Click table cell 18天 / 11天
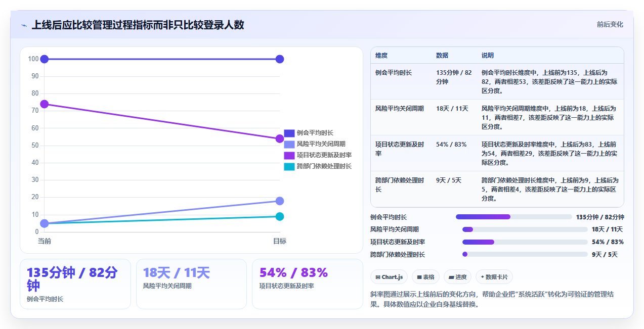Viewport: 644px width, 329px height. [452, 109]
